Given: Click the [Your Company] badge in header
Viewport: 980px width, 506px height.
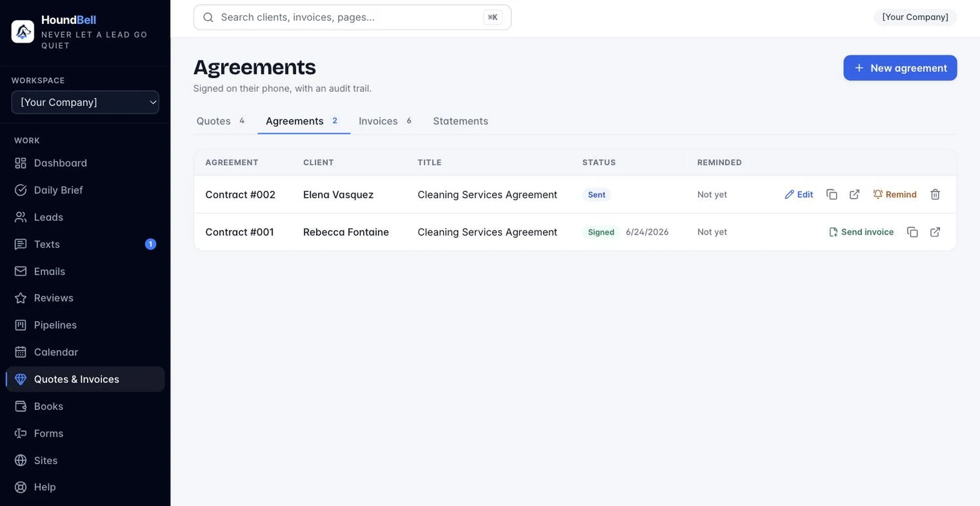Looking at the screenshot, I should coord(915,17).
